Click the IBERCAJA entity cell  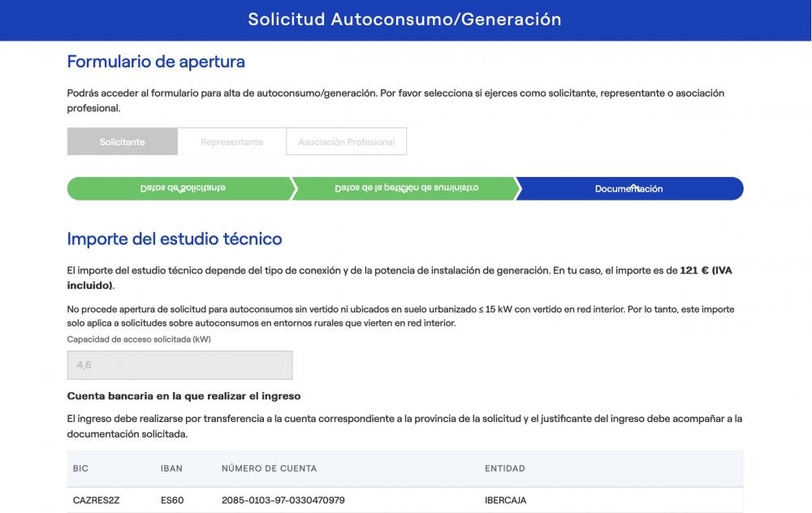click(x=505, y=500)
